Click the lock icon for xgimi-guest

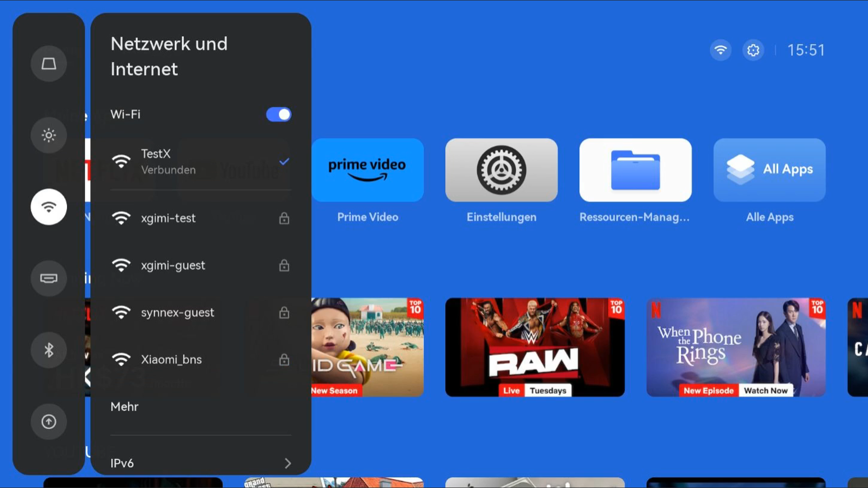coord(284,265)
